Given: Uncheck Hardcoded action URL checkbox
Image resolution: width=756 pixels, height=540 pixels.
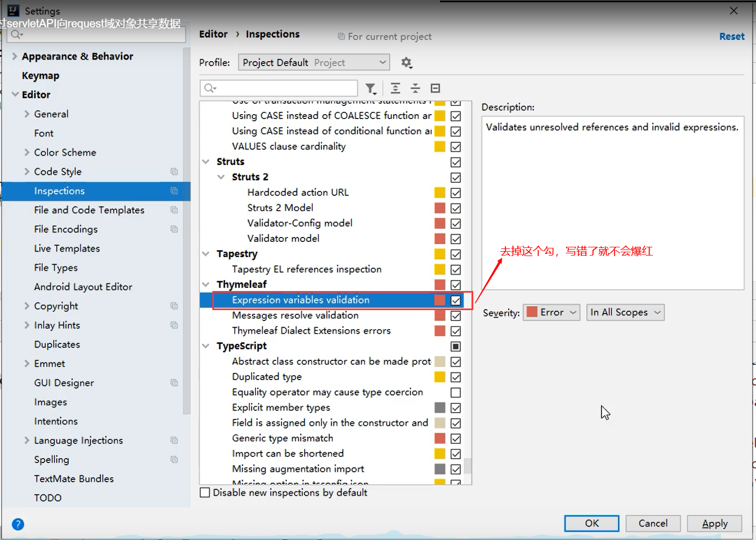Looking at the screenshot, I should pyautogui.click(x=456, y=193).
